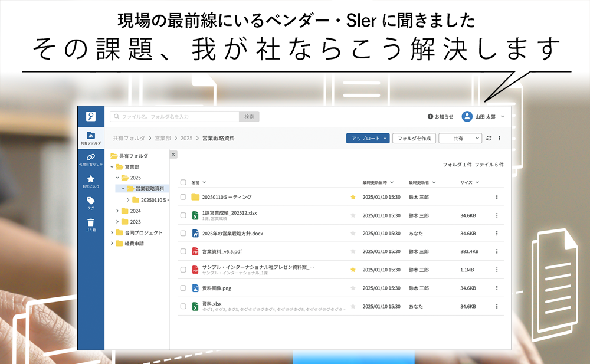Open the 20250110ミーティング folder name

coord(227,197)
